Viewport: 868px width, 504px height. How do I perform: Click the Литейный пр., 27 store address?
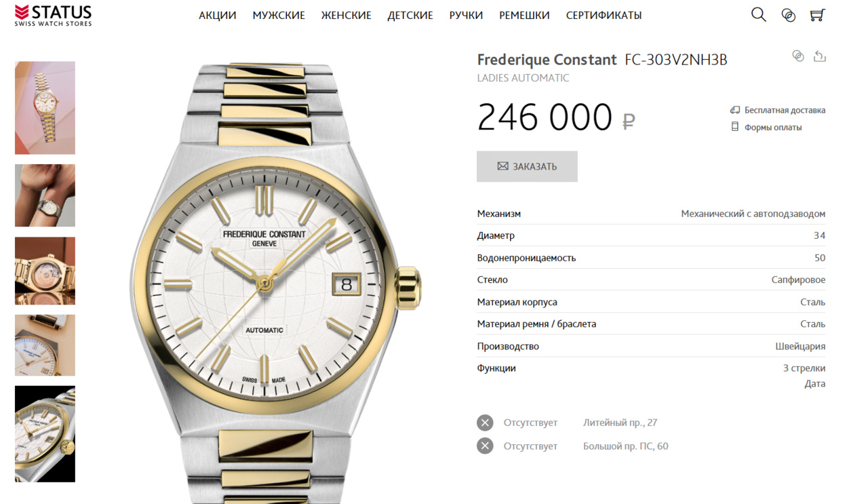(620, 423)
